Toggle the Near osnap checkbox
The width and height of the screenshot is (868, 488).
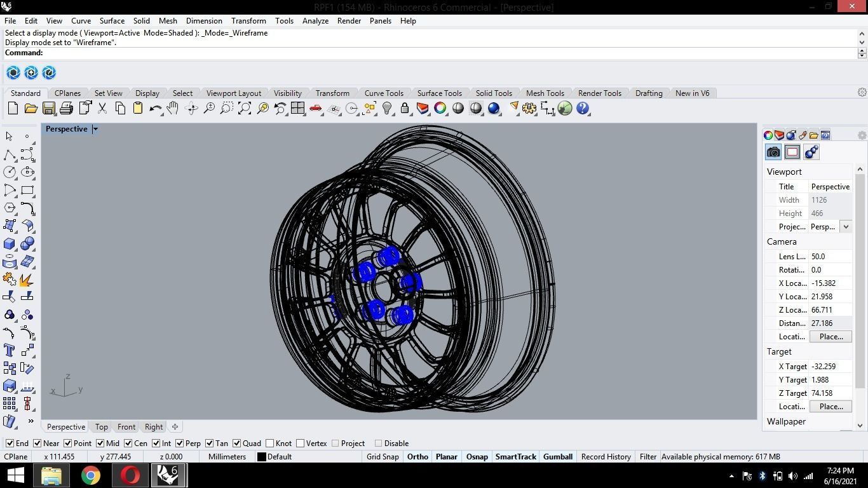37,444
